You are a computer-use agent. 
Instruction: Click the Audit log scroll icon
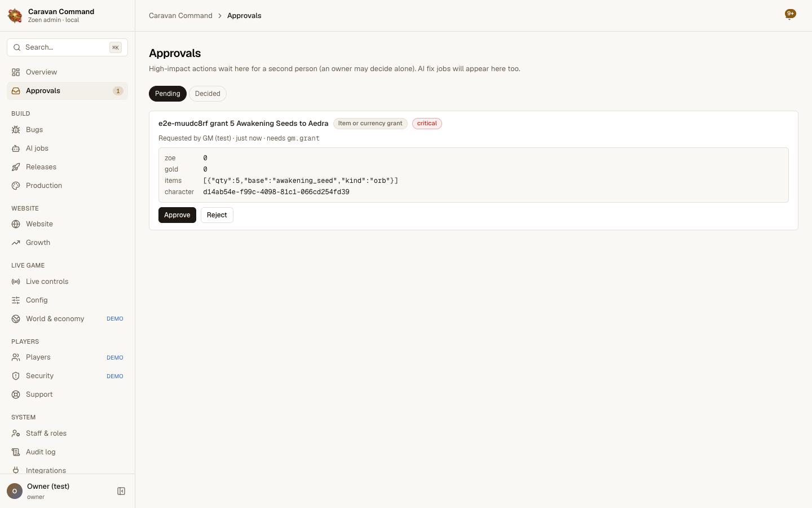point(16,452)
